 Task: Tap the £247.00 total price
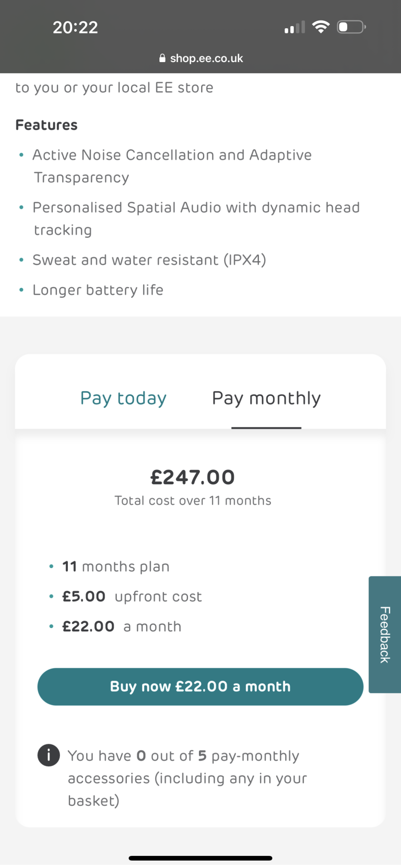[192, 477]
